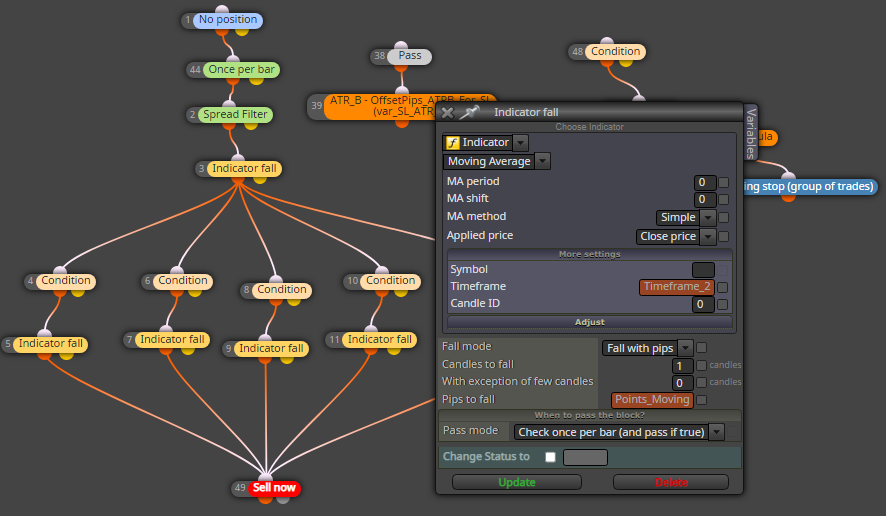
Task: Select the Spread Filter block
Action: 235,115
